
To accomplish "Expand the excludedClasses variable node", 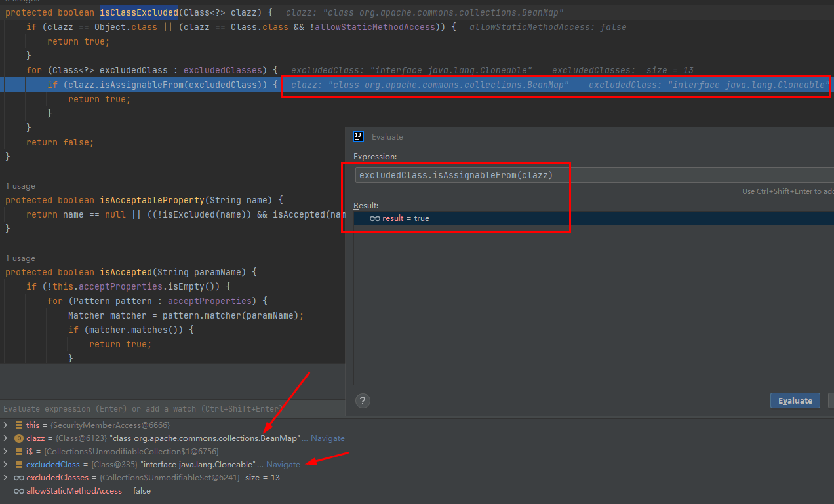I will (5, 478).
